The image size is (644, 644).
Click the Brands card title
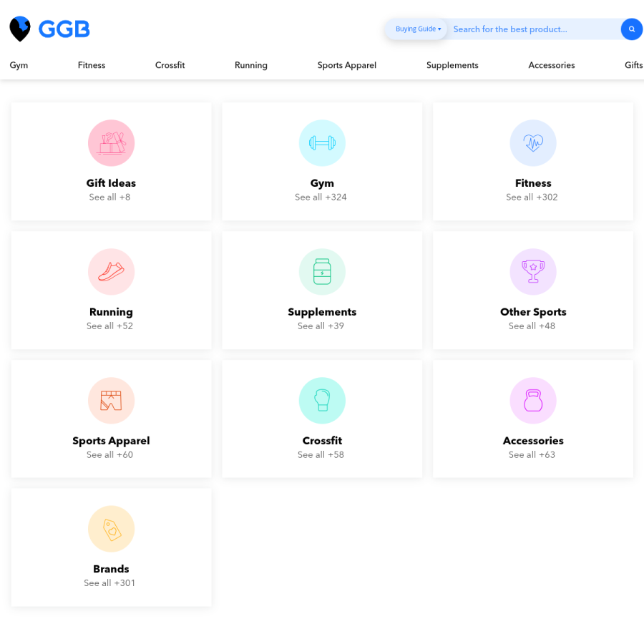coord(112,570)
